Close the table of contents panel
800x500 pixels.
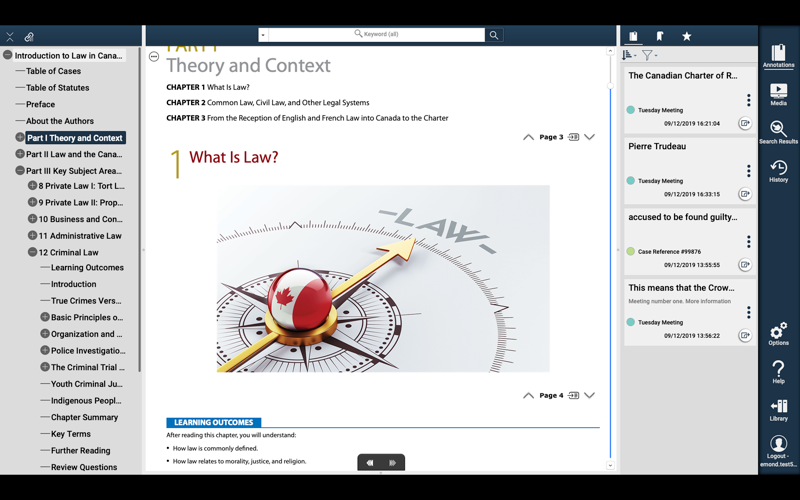10,37
